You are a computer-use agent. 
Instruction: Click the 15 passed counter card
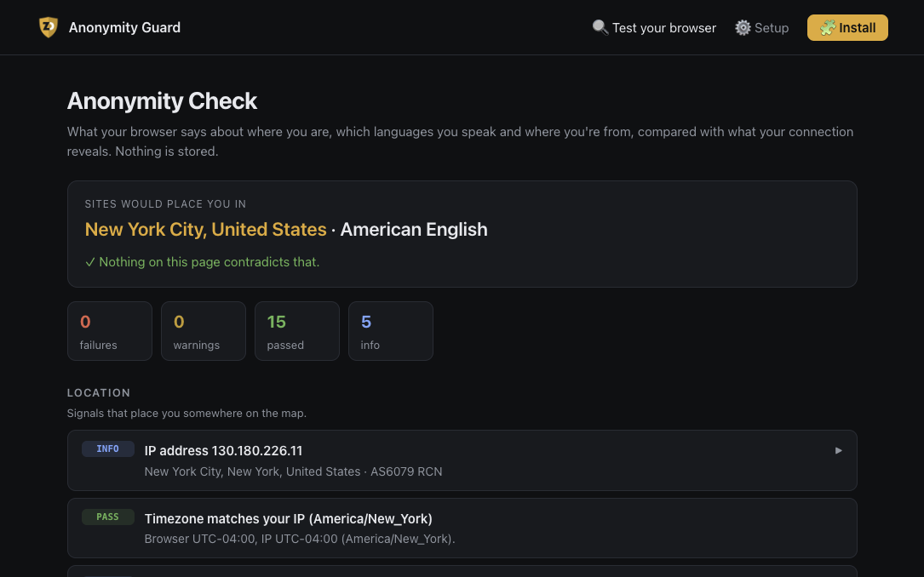pos(297,331)
